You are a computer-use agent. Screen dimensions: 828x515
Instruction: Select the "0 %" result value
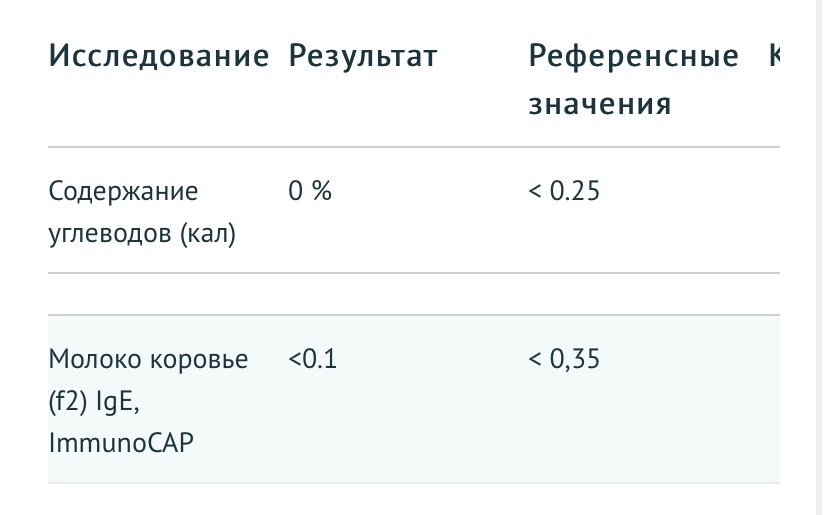coord(309,191)
